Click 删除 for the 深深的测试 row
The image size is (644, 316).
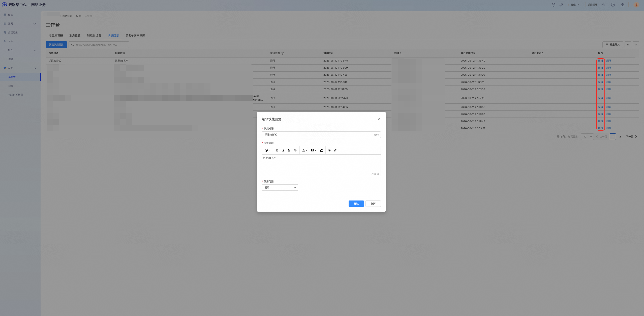609,61
